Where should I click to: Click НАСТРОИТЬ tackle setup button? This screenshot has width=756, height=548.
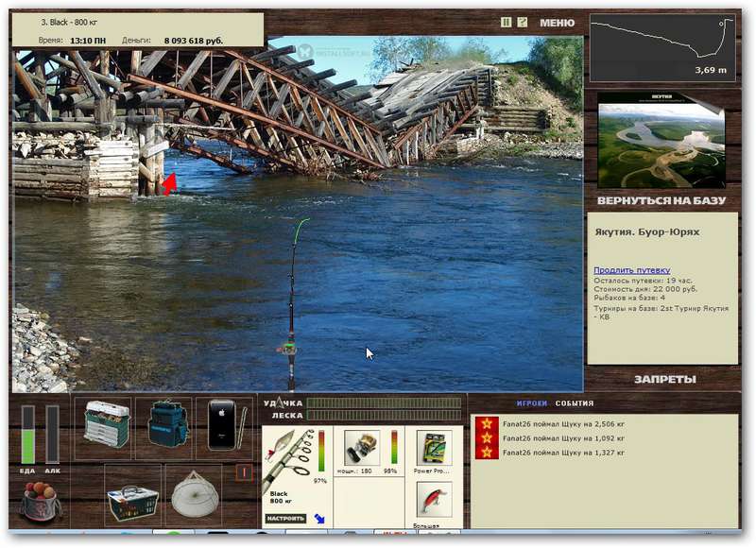click(x=285, y=519)
